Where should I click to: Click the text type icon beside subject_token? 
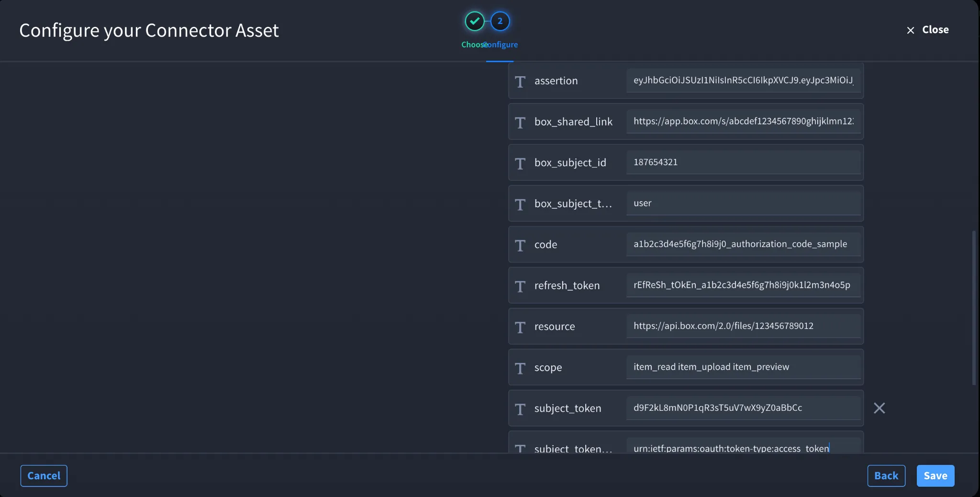click(x=520, y=409)
